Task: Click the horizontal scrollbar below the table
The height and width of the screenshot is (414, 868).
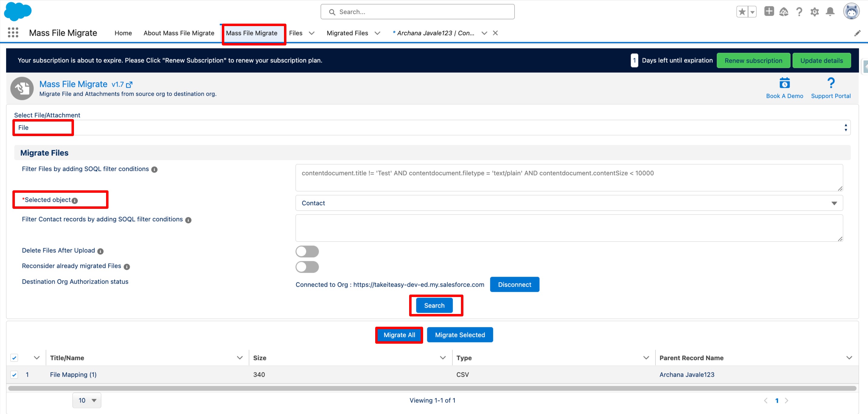Action: (432, 388)
